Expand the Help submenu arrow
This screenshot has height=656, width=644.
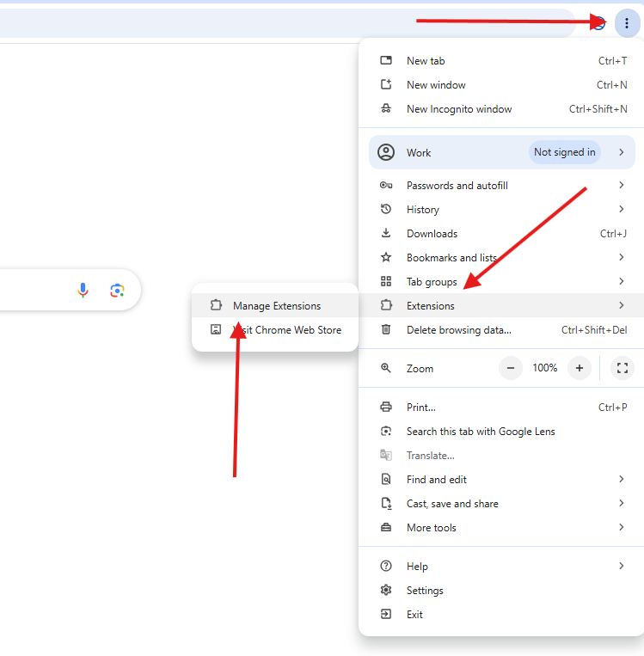tap(622, 566)
